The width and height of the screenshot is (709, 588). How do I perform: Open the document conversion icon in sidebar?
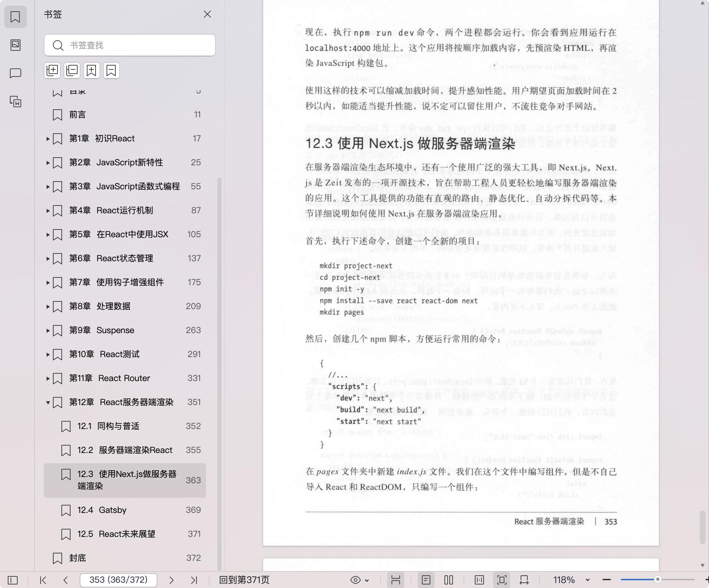tap(15, 102)
